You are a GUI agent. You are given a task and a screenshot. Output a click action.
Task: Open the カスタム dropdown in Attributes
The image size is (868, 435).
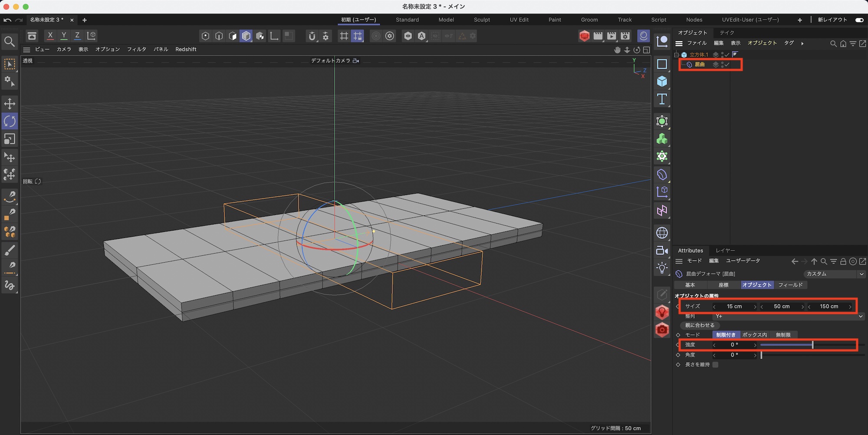834,274
